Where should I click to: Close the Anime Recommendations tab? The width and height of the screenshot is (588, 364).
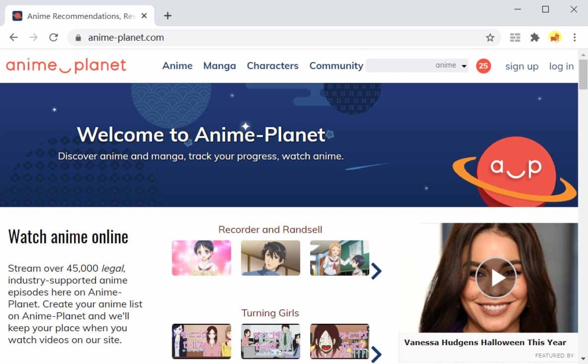[144, 16]
